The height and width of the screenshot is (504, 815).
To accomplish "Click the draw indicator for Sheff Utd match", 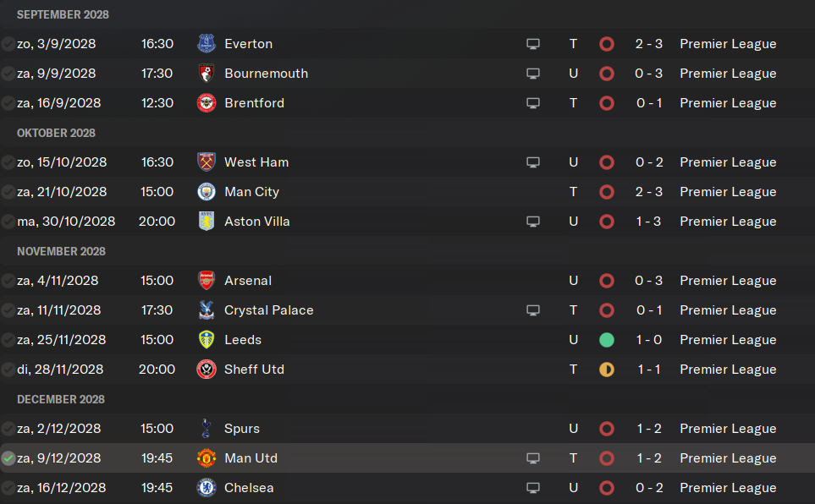I will pyautogui.click(x=607, y=370).
